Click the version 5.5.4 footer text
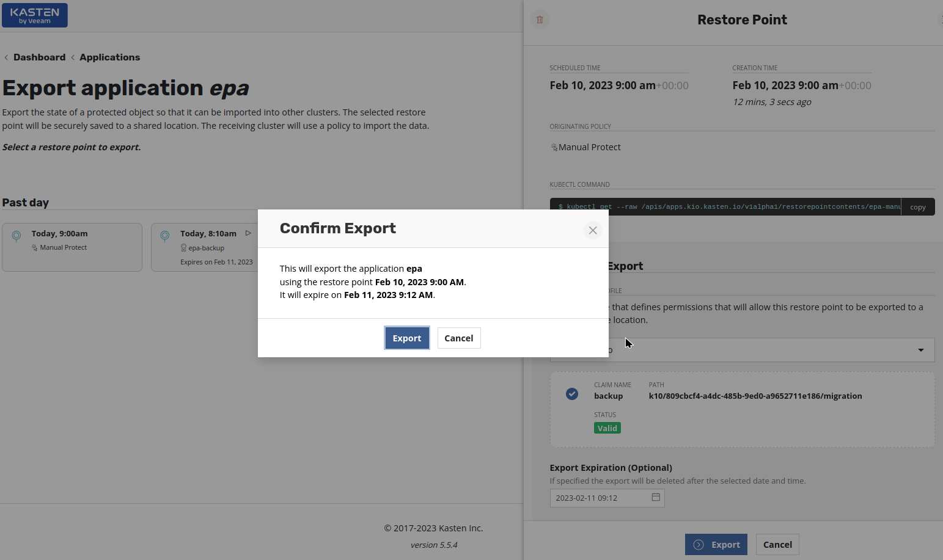Image resolution: width=943 pixels, height=560 pixels. point(434,545)
